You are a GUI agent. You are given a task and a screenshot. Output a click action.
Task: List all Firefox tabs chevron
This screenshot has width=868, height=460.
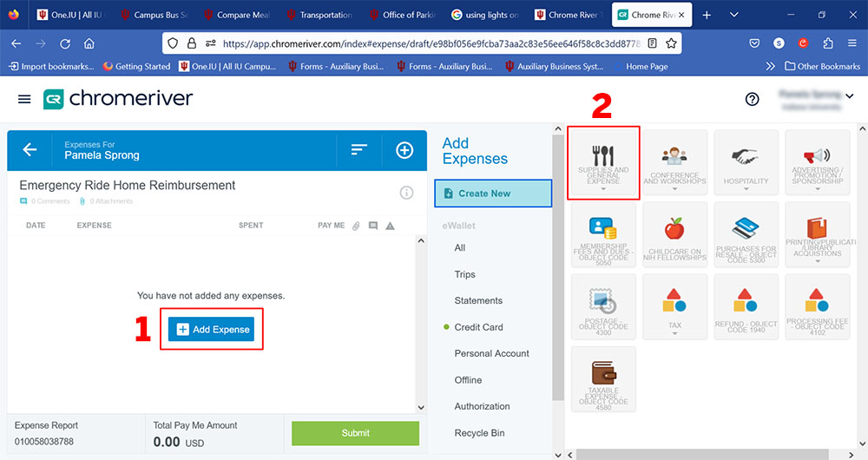click(x=734, y=15)
